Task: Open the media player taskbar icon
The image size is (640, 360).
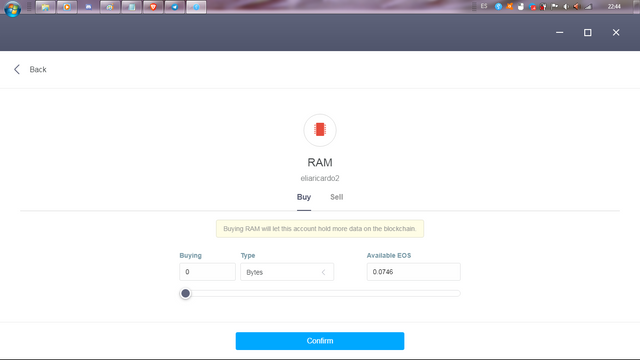Action: tap(67, 7)
